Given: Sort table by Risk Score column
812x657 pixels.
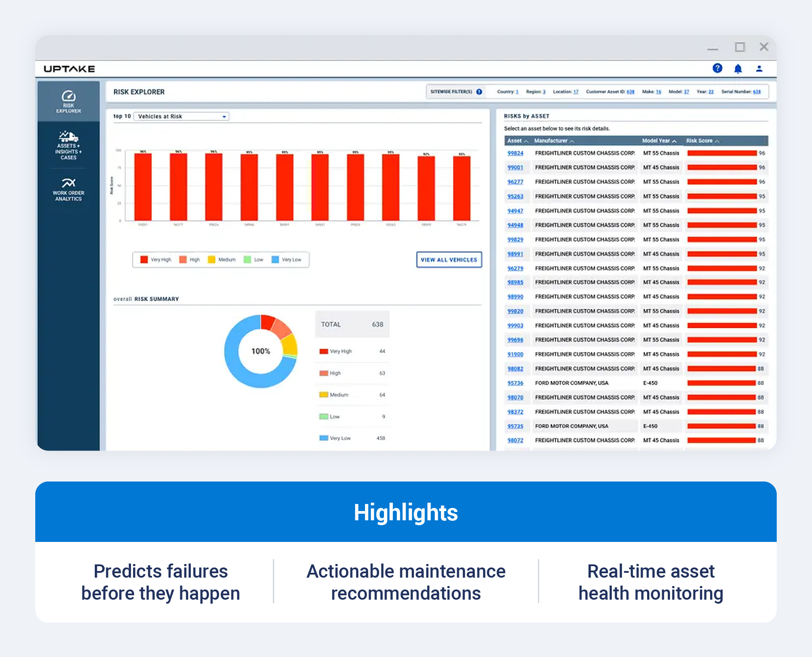Looking at the screenshot, I should point(702,141).
